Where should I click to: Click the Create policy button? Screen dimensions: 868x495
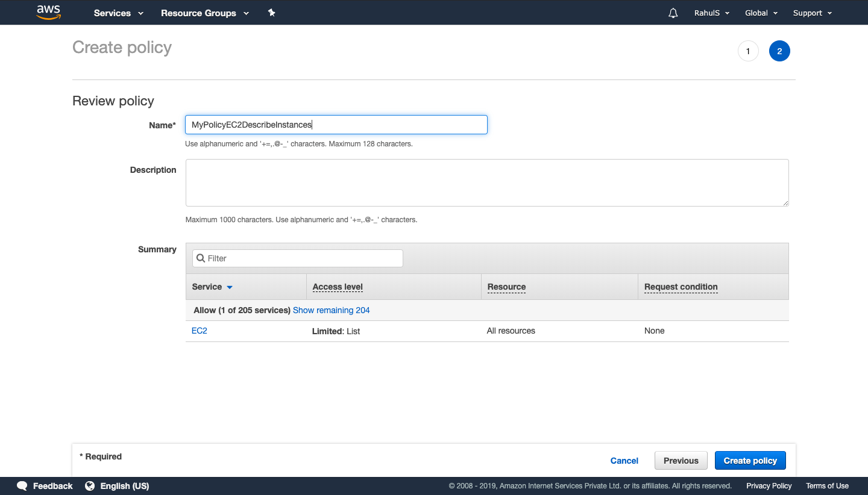(x=750, y=460)
